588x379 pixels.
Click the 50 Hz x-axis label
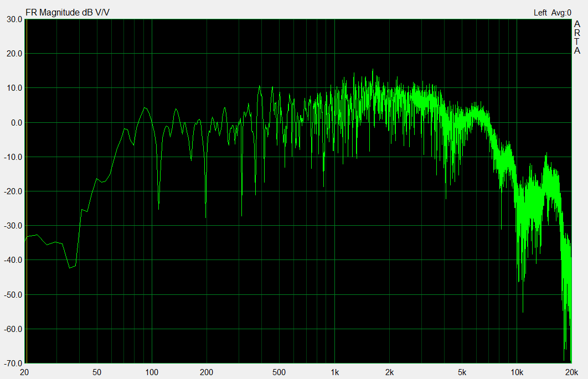point(97,372)
